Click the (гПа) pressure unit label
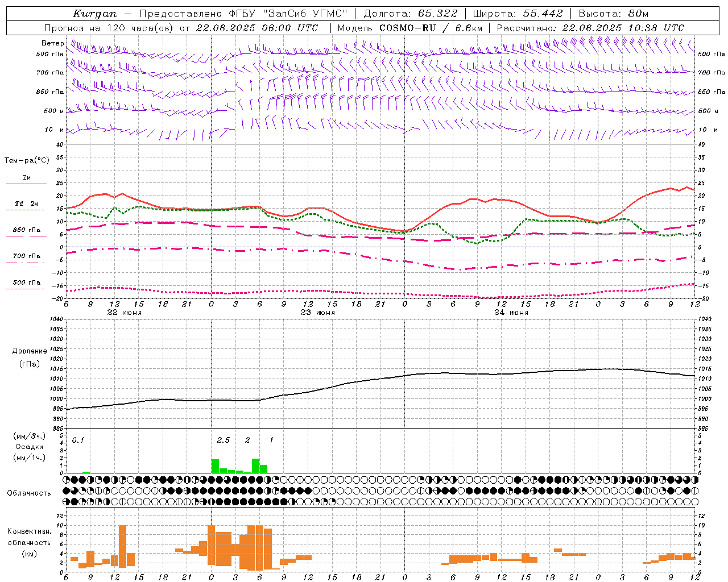 [29, 364]
